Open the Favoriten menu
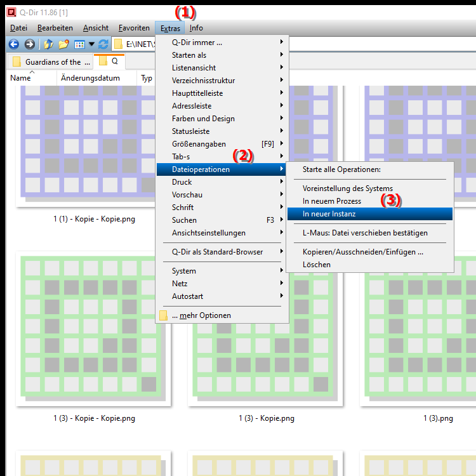 pos(134,28)
